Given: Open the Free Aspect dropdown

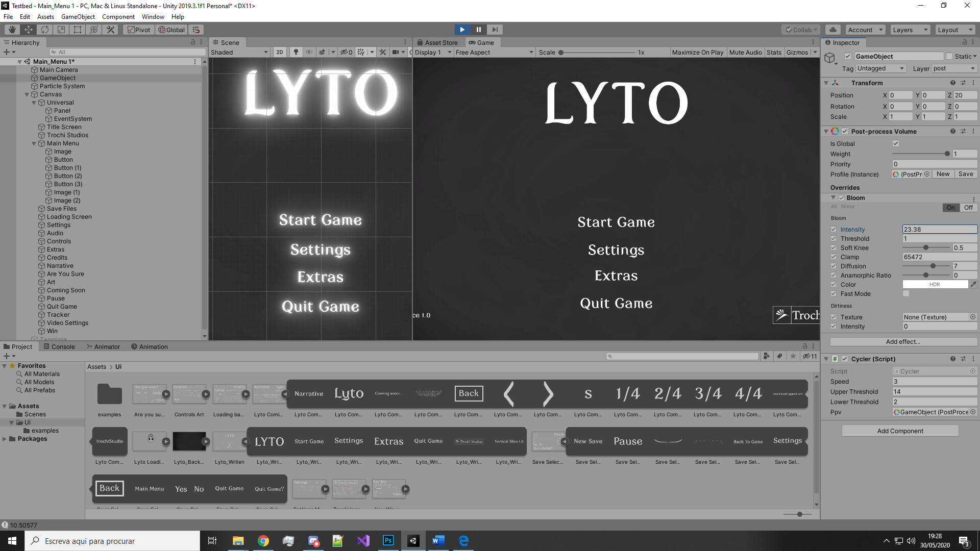Looking at the screenshot, I should pyautogui.click(x=494, y=52).
